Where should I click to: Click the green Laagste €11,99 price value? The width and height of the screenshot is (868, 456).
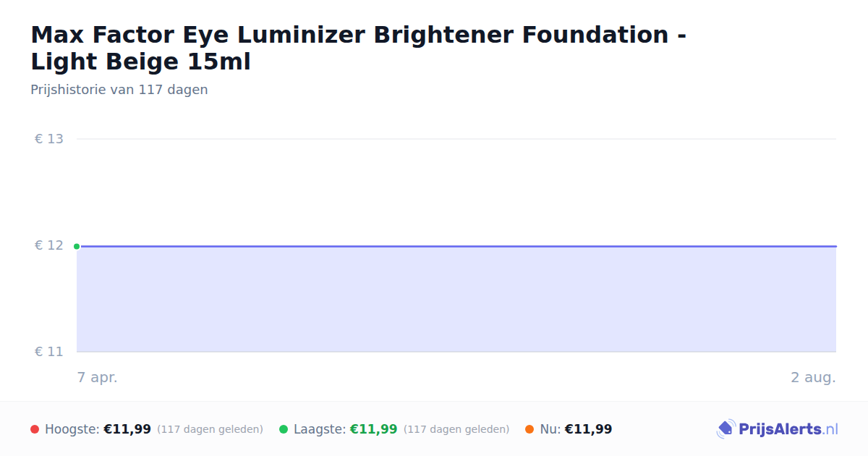[x=373, y=429]
